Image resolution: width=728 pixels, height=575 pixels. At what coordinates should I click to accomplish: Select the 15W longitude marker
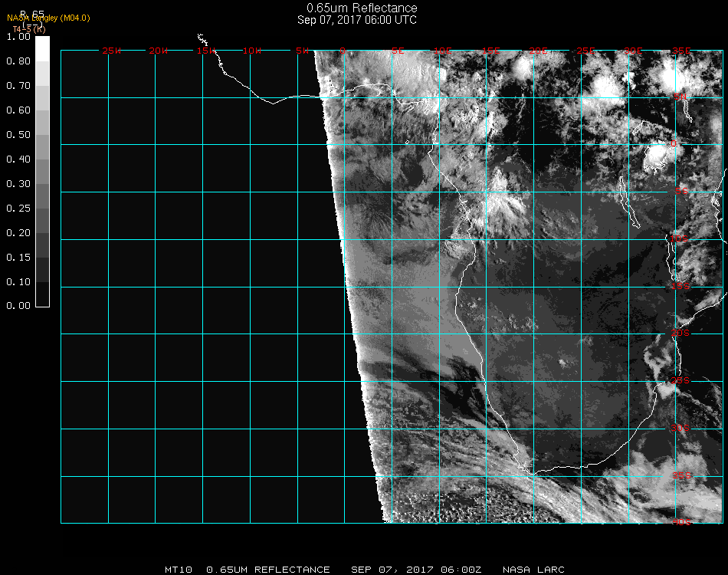click(206, 51)
